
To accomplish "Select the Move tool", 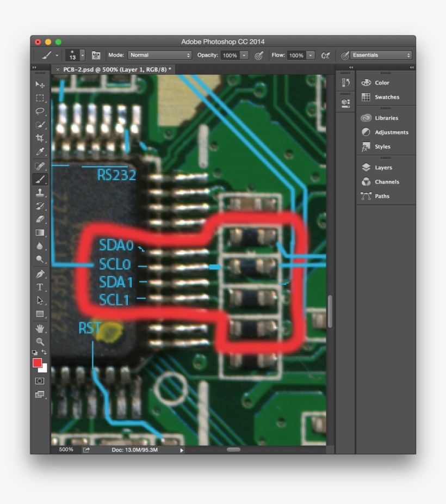I will point(38,85).
